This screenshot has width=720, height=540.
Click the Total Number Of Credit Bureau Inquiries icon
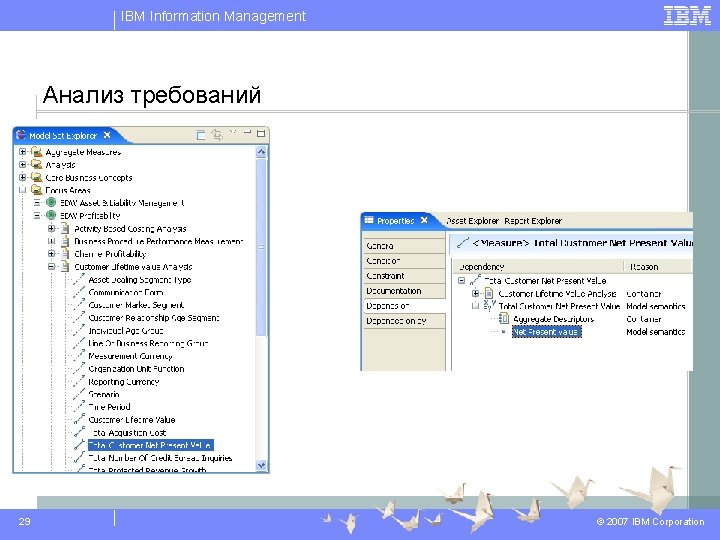click(79, 457)
